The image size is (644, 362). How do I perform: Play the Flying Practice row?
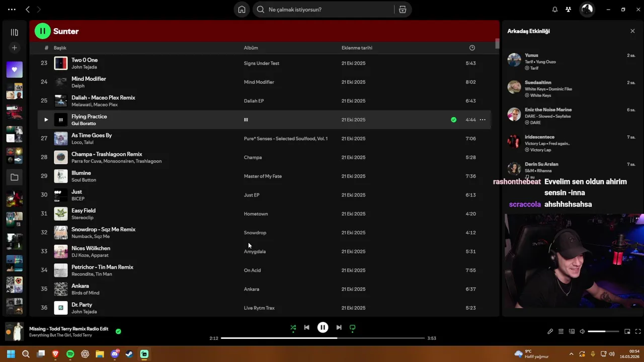(46, 120)
